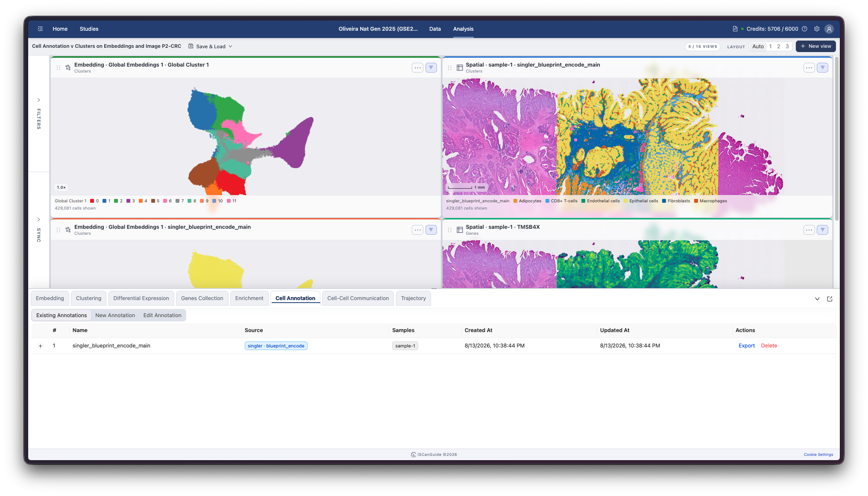Click the filter icon of the Spatial singler_blueprint_encode_main panel
Image resolution: width=868 pixels, height=496 pixels.
coord(823,67)
